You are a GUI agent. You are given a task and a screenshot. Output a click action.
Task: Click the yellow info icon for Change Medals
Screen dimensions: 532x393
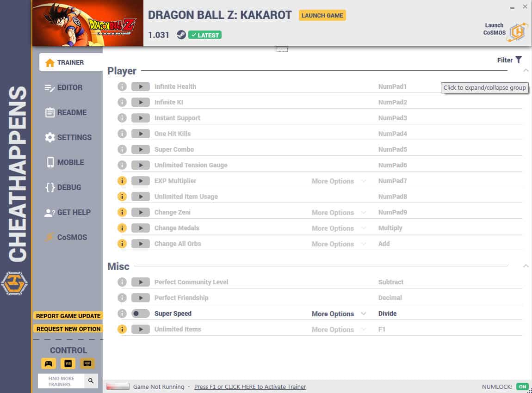(122, 228)
